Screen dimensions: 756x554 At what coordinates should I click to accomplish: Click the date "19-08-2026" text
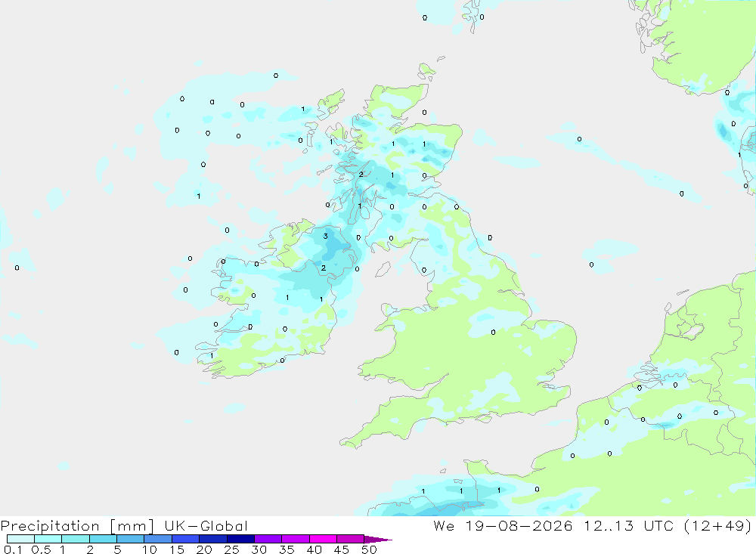point(519,525)
